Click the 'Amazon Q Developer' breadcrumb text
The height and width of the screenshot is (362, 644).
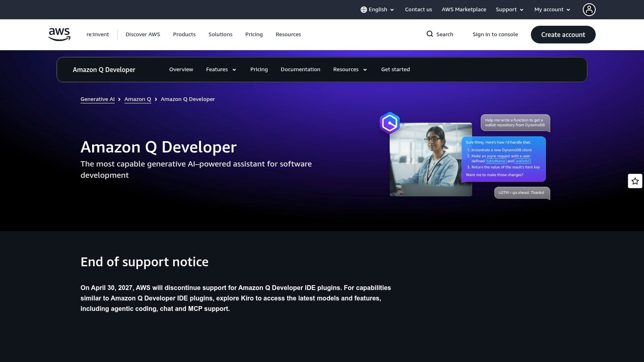[x=188, y=99]
